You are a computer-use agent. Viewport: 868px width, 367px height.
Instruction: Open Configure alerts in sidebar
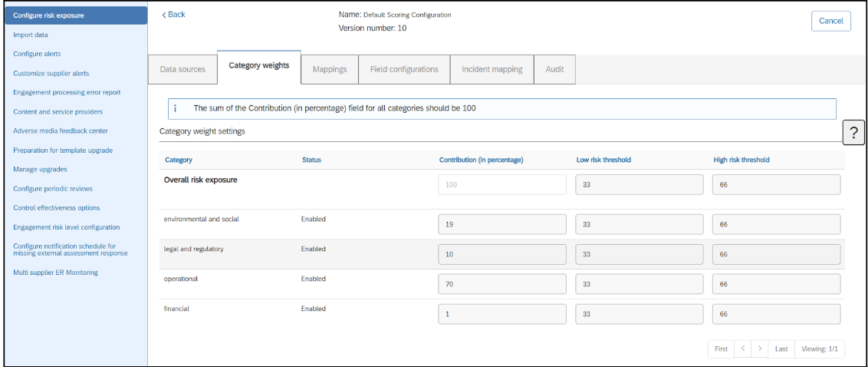(x=37, y=54)
